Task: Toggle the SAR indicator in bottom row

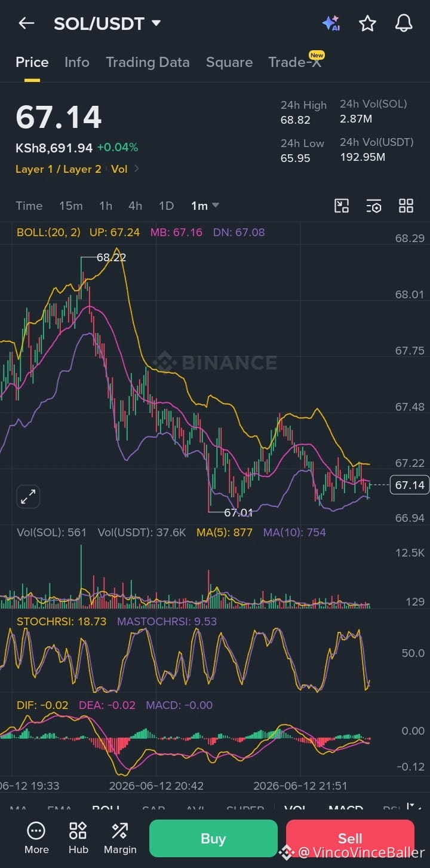Action: click(x=153, y=809)
